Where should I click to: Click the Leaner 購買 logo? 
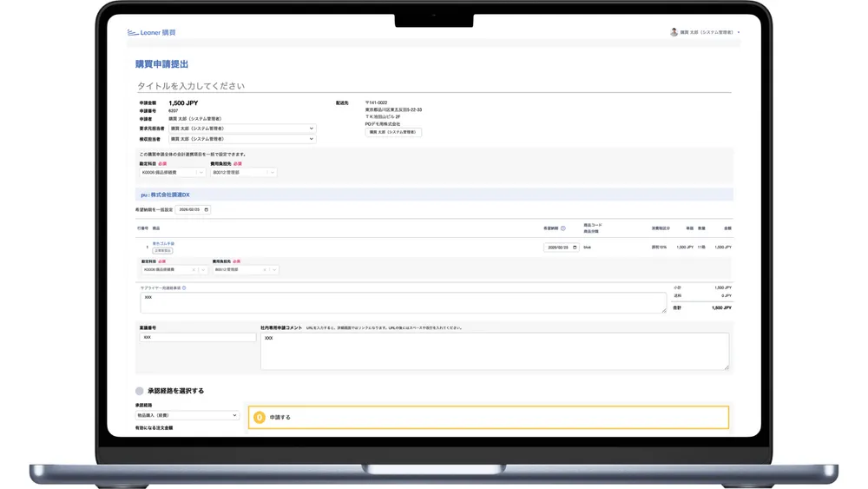pos(151,33)
